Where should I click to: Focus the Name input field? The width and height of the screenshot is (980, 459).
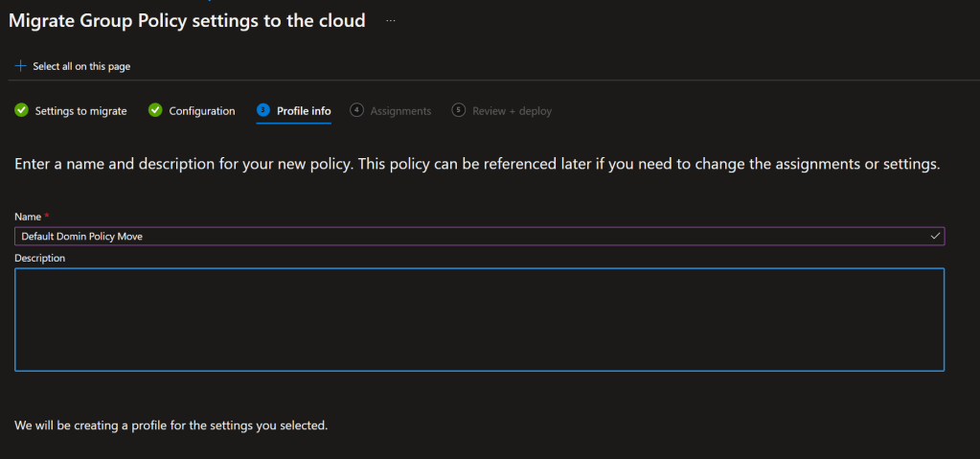pyautogui.click(x=469, y=236)
